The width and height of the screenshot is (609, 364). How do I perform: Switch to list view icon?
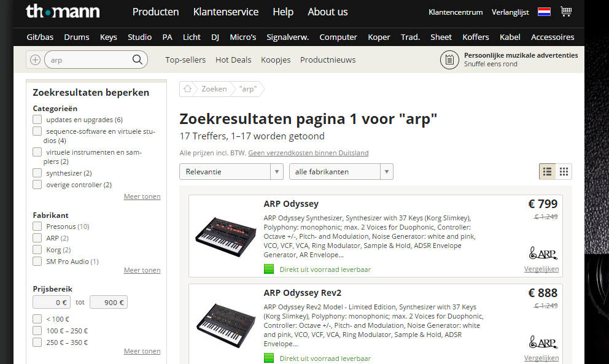pyautogui.click(x=547, y=172)
